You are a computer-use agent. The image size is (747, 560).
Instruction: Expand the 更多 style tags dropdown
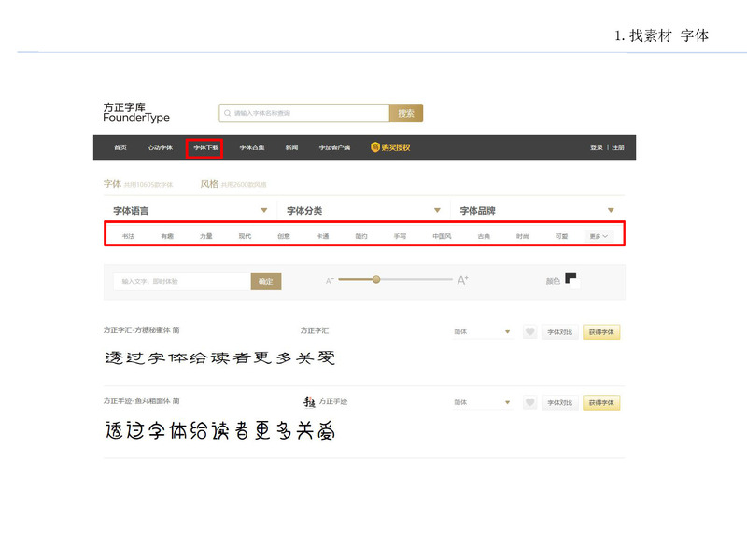pos(599,236)
